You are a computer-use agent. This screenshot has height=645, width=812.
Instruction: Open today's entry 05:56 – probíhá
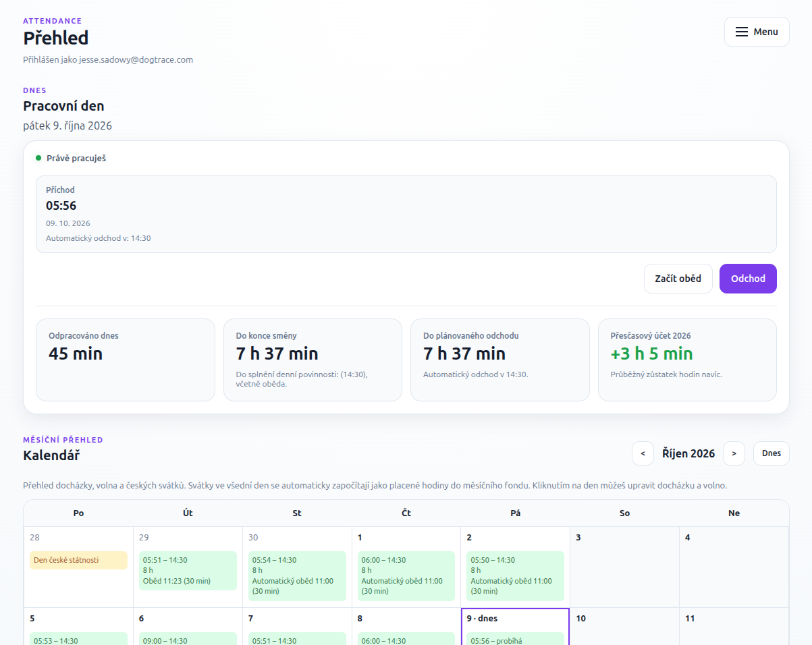516,639
